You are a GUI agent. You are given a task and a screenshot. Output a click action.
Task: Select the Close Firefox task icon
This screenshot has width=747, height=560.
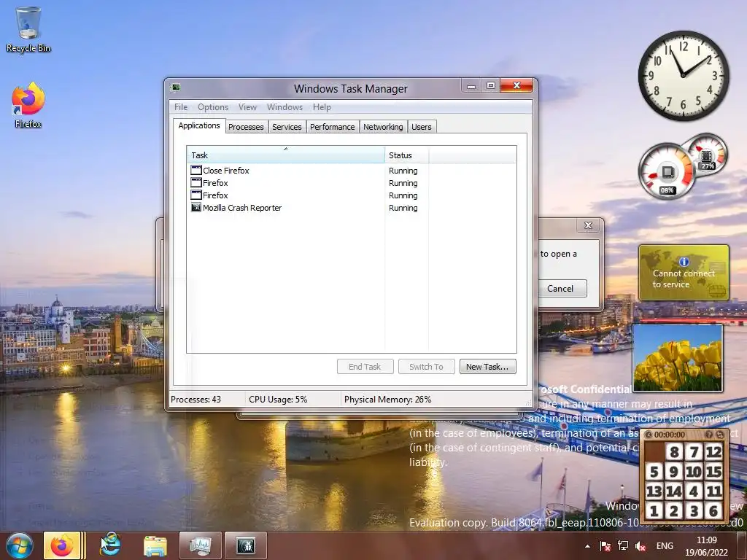(x=196, y=170)
